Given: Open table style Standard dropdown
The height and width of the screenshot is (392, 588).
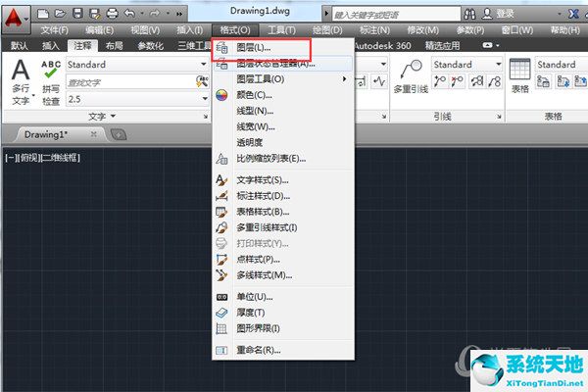Looking at the screenshot, I should (x=562, y=65).
